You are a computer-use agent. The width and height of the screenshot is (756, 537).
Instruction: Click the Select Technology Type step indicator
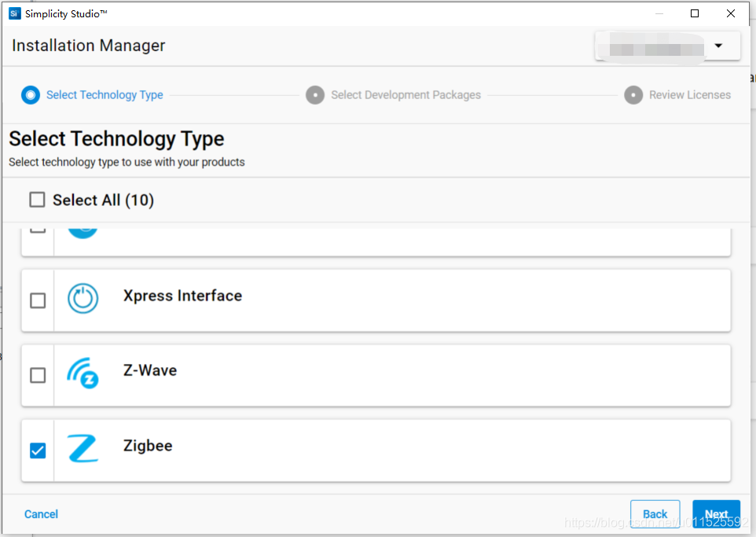click(30, 94)
